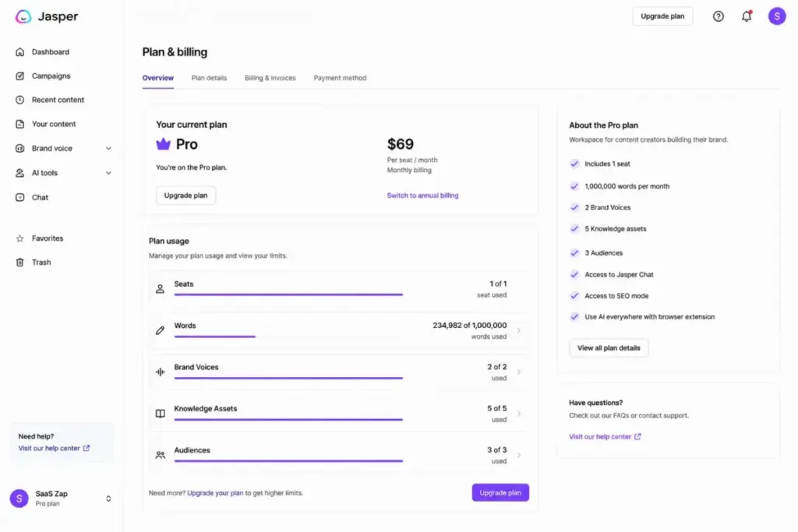This screenshot has width=798, height=532.
Task: Click the Brand Voices usage progress bar
Action: (x=288, y=378)
